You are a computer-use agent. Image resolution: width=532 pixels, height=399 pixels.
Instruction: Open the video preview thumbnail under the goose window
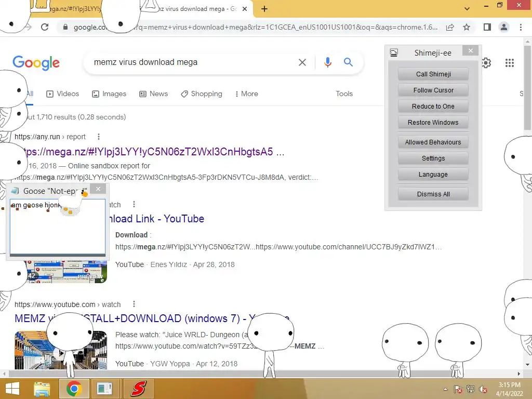coord(66,271)
